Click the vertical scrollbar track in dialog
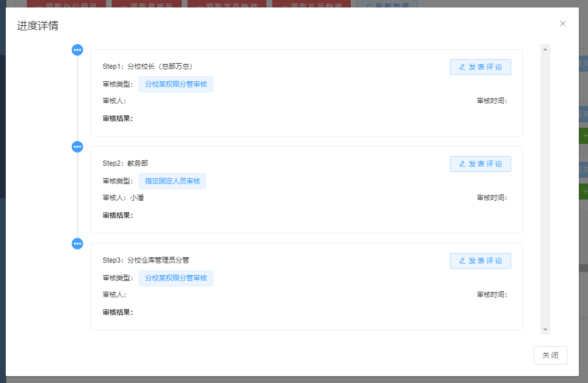Image resolution: width=588 pixels, height=383 pixels. click(546, 189)
